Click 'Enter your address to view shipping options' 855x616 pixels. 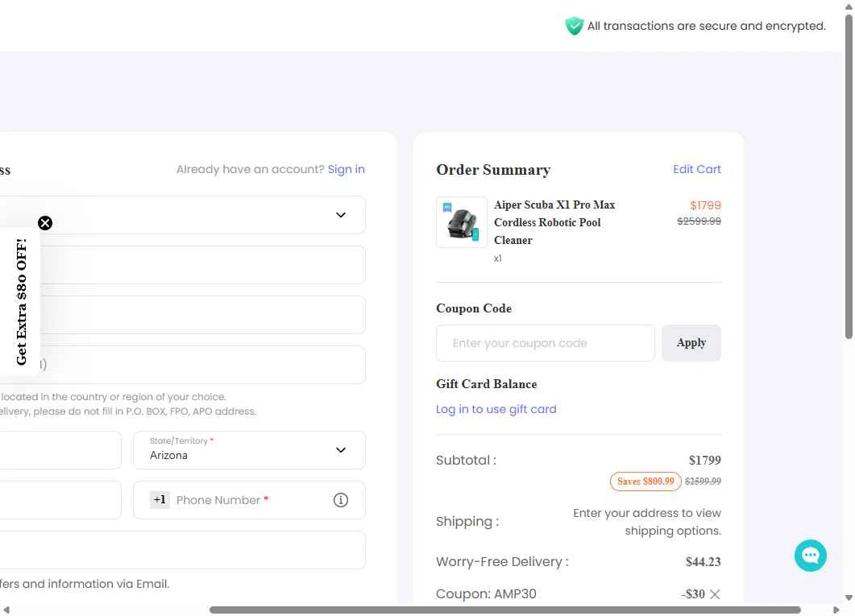click(x=647, y=522)
